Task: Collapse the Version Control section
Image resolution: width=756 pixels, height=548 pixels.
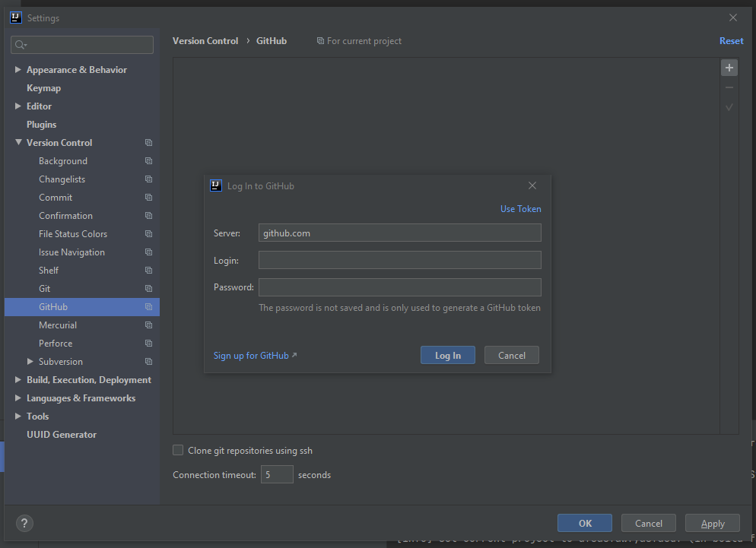Action: pos(18,142)
